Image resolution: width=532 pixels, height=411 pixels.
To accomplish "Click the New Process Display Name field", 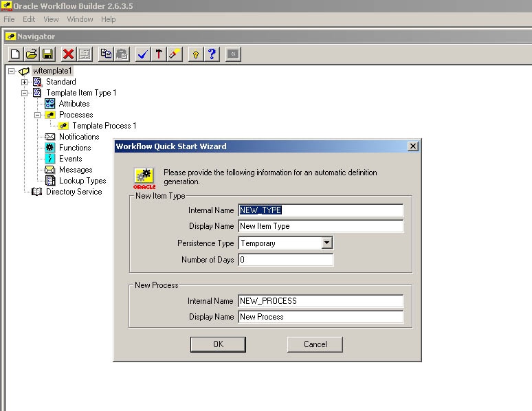I will (x=320, y=317).
